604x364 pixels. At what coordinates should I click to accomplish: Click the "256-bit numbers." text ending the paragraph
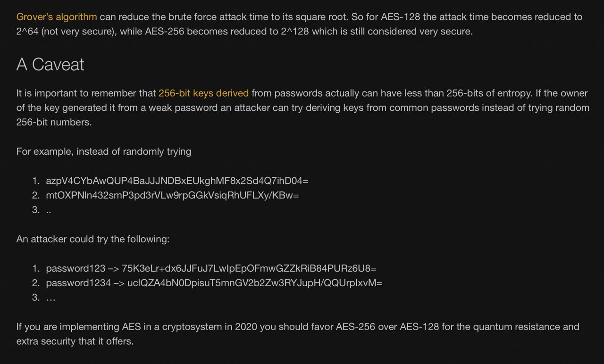click(54, 123)
